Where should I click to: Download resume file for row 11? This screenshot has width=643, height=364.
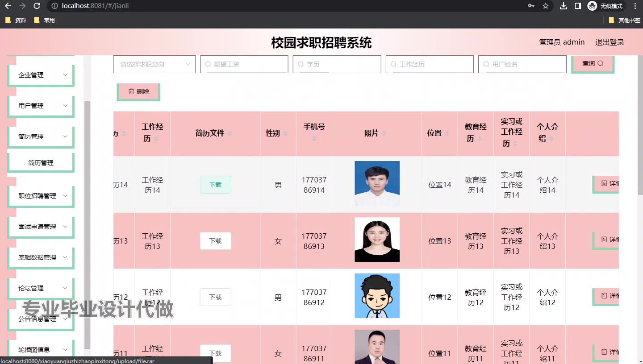215,353
